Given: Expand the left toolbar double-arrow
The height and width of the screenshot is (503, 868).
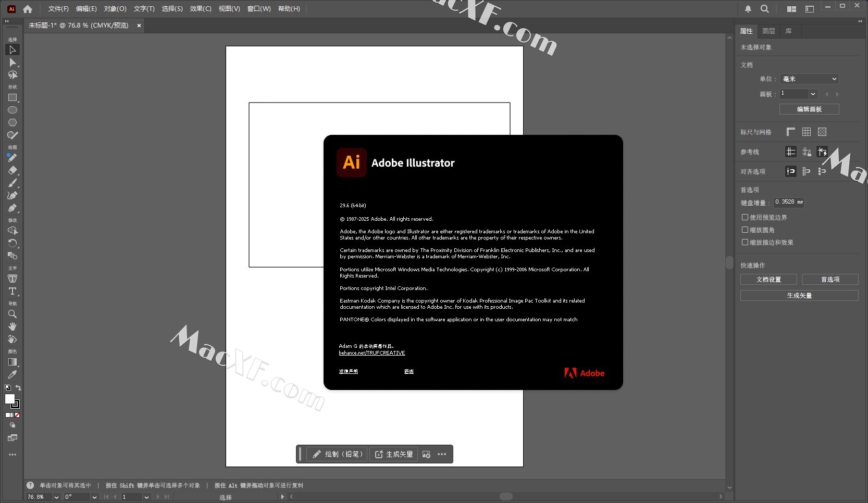Looking at the screenshot, I should pos(7,21).
